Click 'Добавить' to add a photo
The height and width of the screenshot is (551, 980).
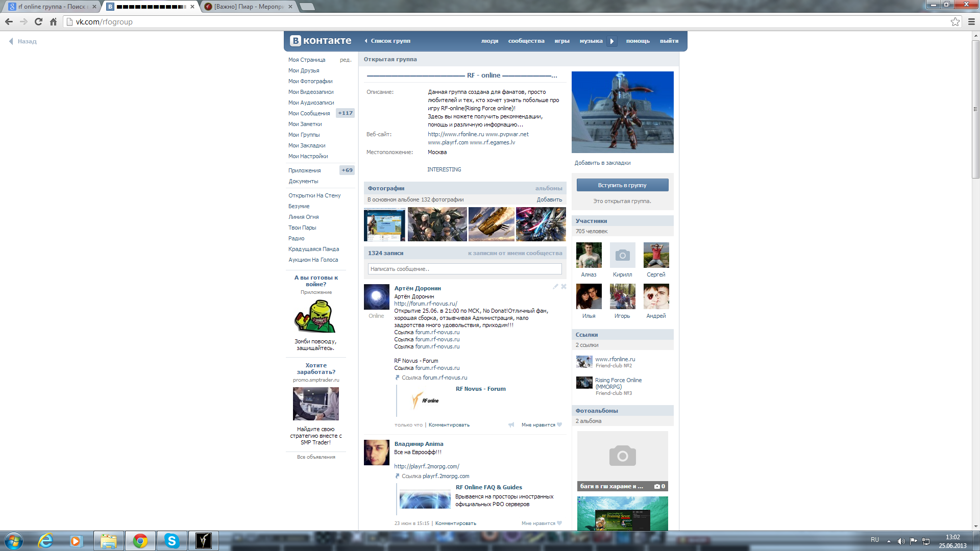[x=549, y=199]
